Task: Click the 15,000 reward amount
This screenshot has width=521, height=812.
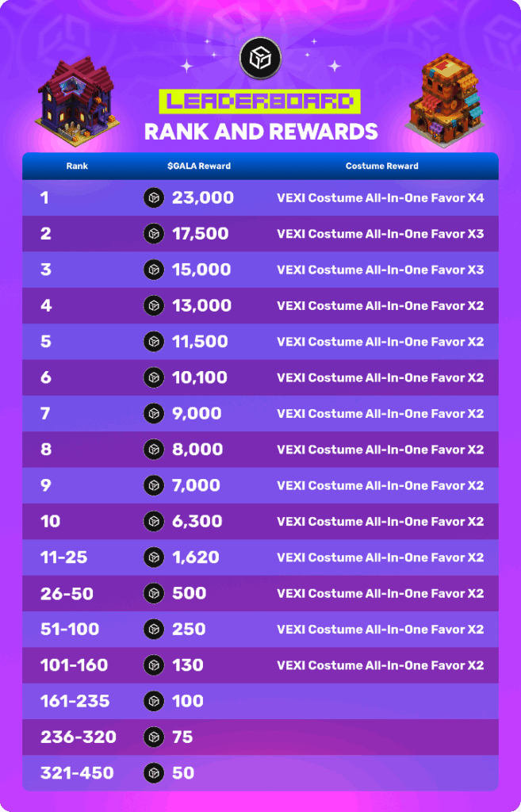Action: coord(201,270)
